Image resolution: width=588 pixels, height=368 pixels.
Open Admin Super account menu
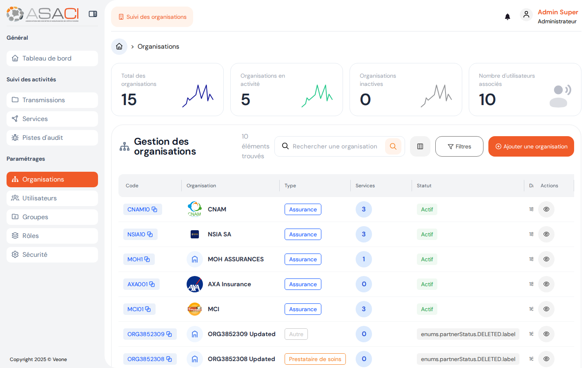(x=557, y=12)
